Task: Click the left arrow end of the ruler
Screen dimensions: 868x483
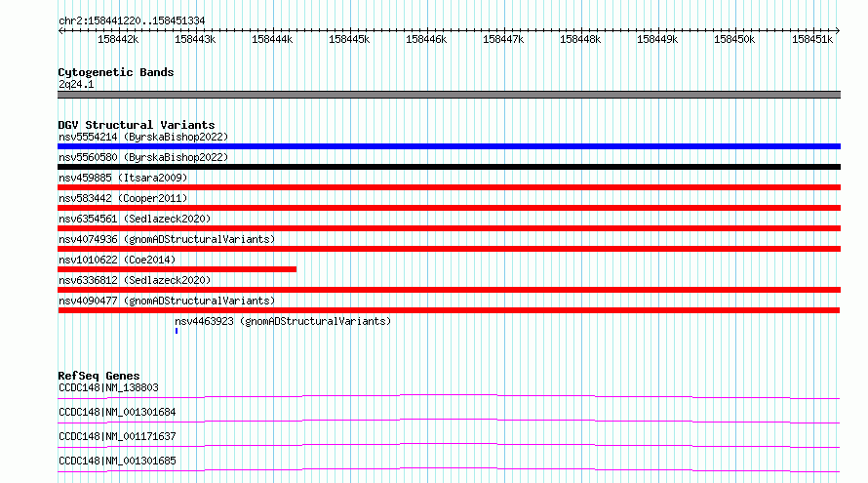Action: pyautogui.click(x=60, y=31)
